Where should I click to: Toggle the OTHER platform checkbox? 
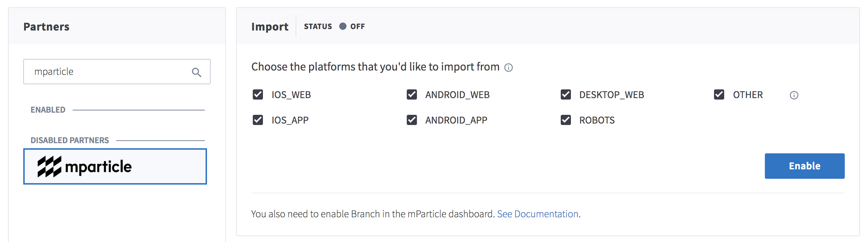pos(719,95)
